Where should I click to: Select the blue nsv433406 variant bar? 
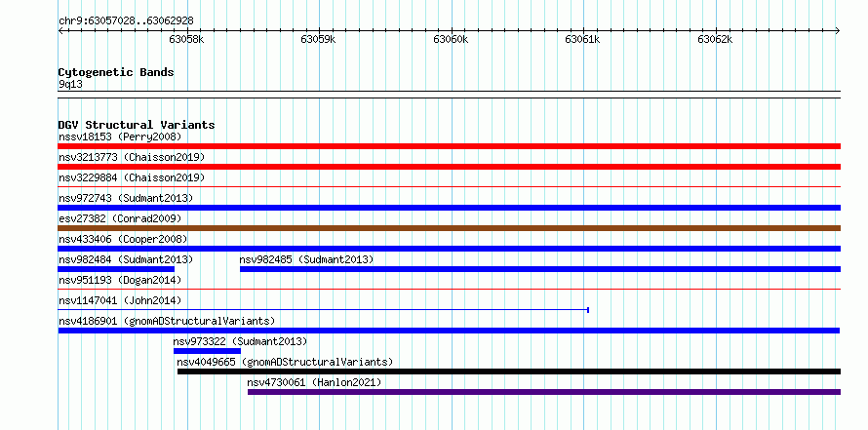(450, 249)
